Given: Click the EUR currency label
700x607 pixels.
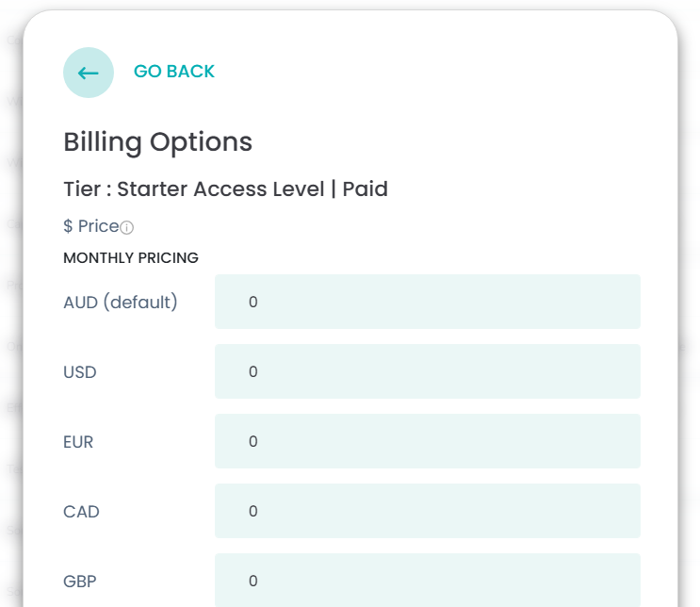Looking at the screenshot, I should pos(78,442).
